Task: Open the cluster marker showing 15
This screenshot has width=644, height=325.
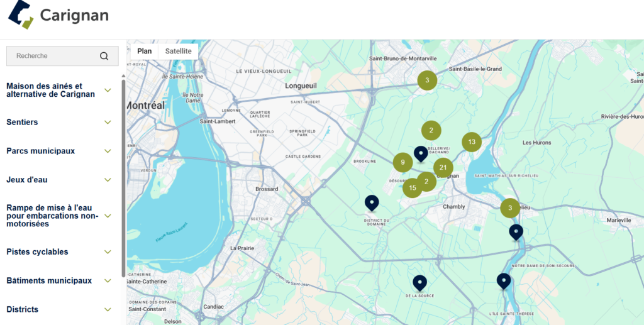Action: [x=413, y=188]
